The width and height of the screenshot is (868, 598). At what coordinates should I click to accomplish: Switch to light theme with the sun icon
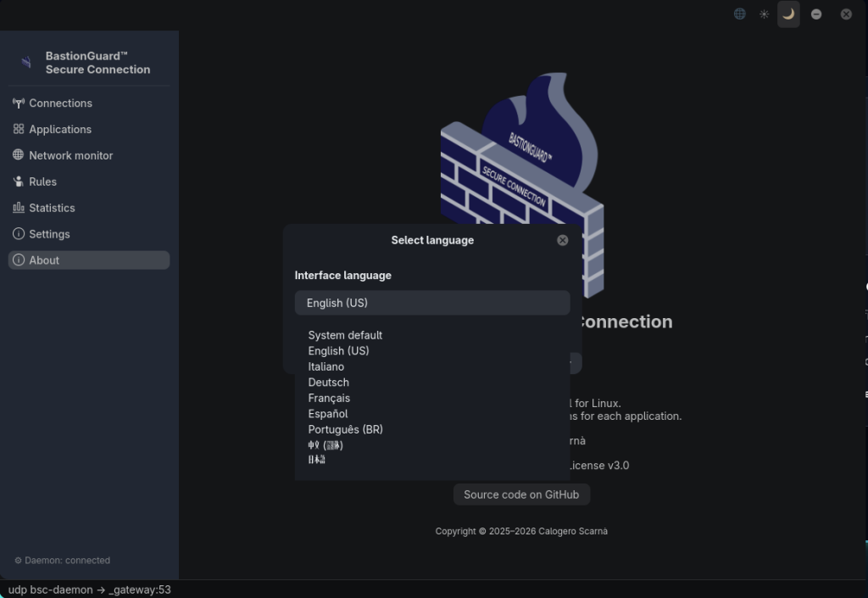click(764, 14)
